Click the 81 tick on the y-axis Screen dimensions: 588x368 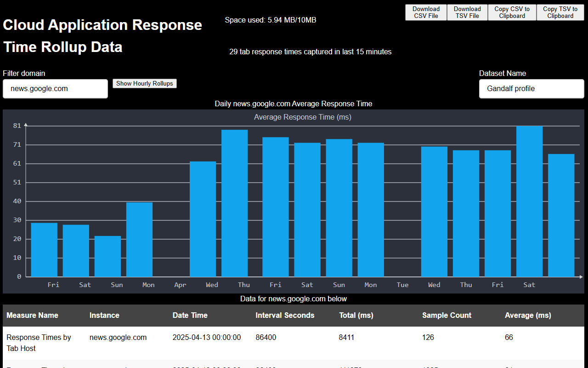[17, 126]
